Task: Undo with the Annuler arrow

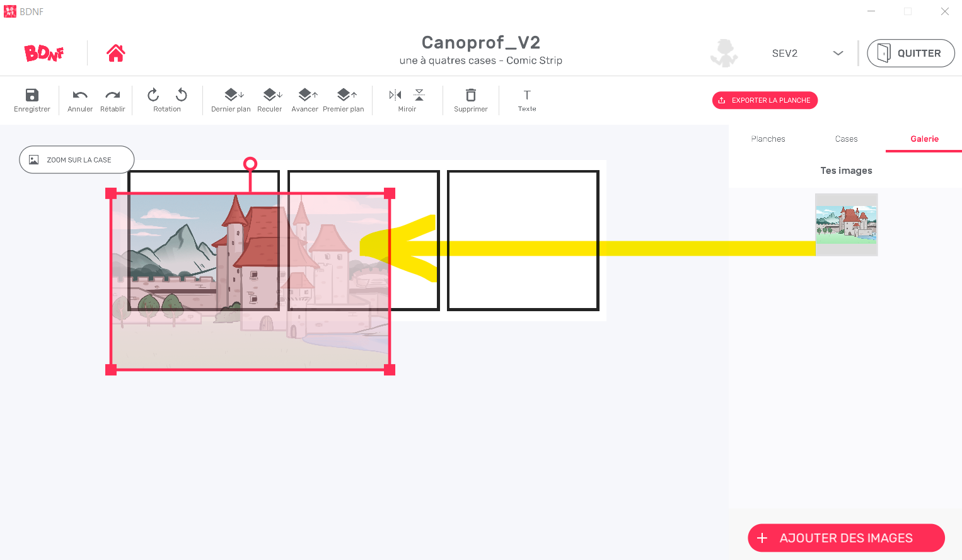Action: click(80, 95)
